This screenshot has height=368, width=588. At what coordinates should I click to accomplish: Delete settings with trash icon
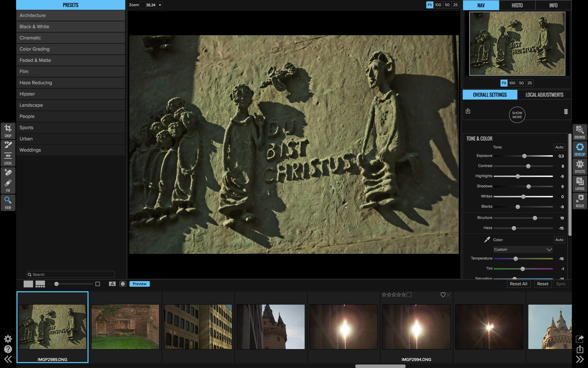566,111
